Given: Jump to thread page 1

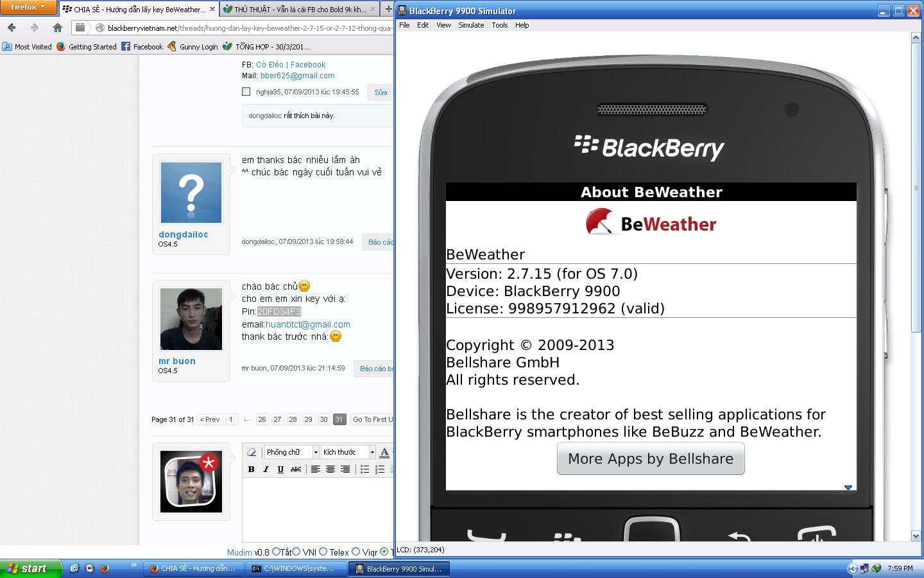Looking at the screenshot, I should (x=231, y=419).
